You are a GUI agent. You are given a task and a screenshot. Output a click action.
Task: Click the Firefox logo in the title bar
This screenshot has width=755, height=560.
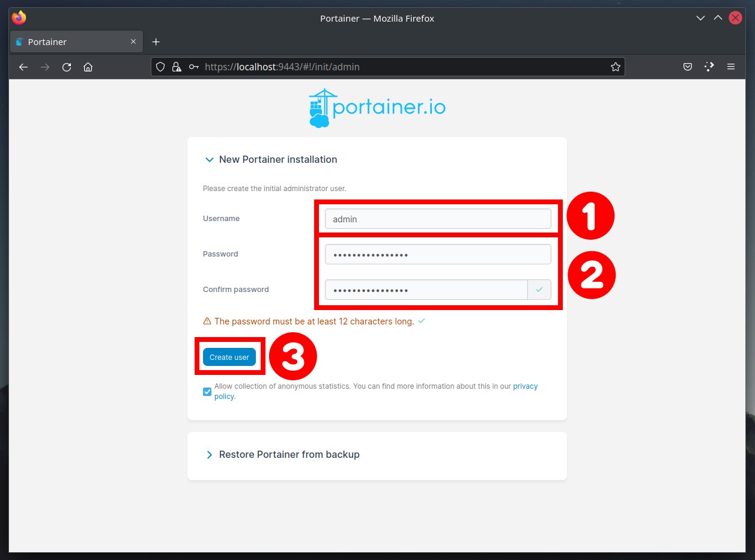19,18
